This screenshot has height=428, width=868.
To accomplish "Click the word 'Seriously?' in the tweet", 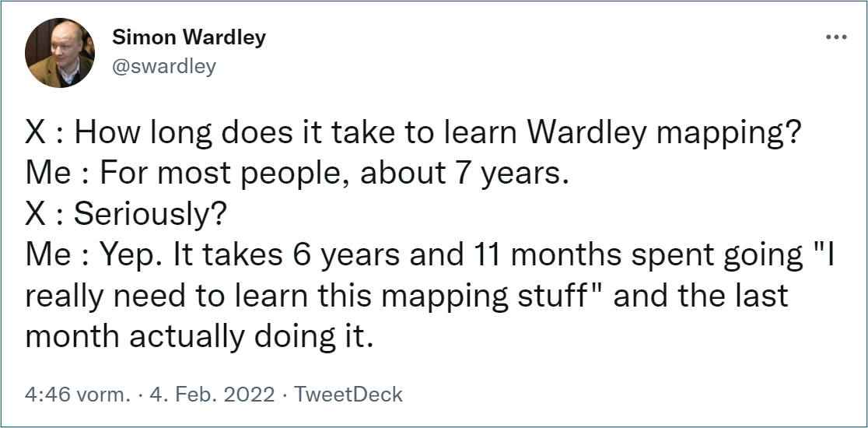I will (151, 214).
